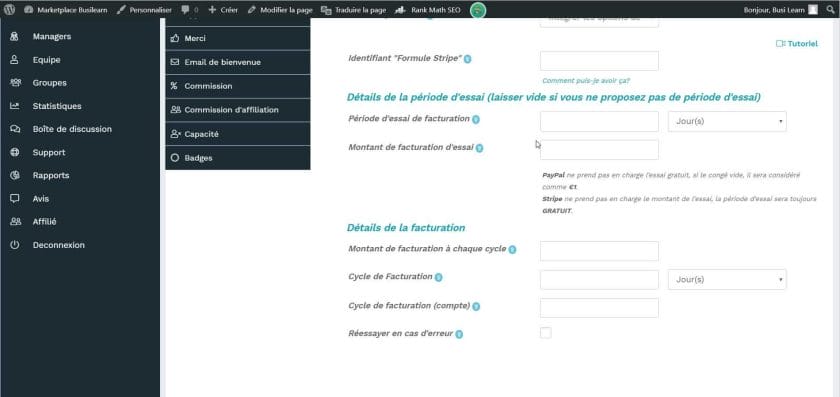Click the green round badge icon in admin bar

478,10
